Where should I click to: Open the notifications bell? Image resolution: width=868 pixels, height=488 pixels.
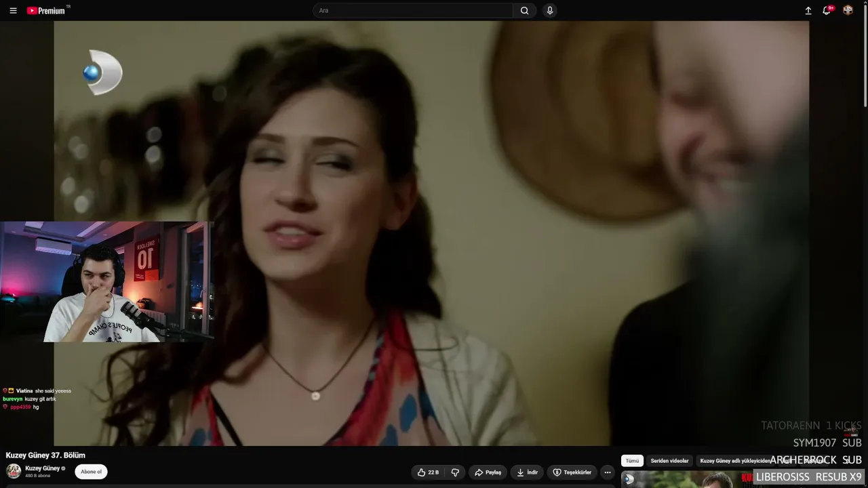827,11
